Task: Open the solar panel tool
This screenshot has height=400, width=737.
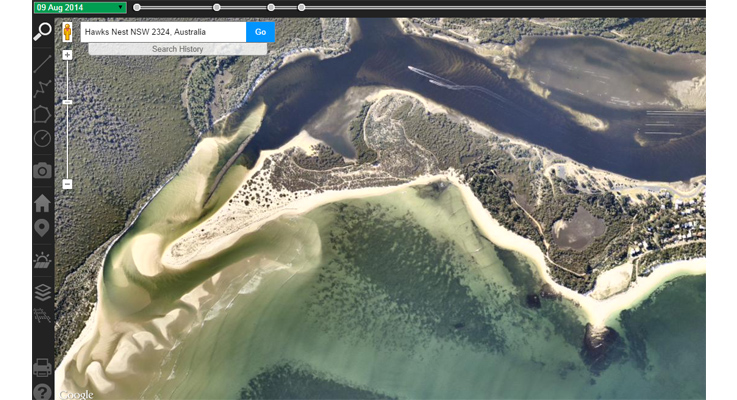Action: (x=42, y=262)
